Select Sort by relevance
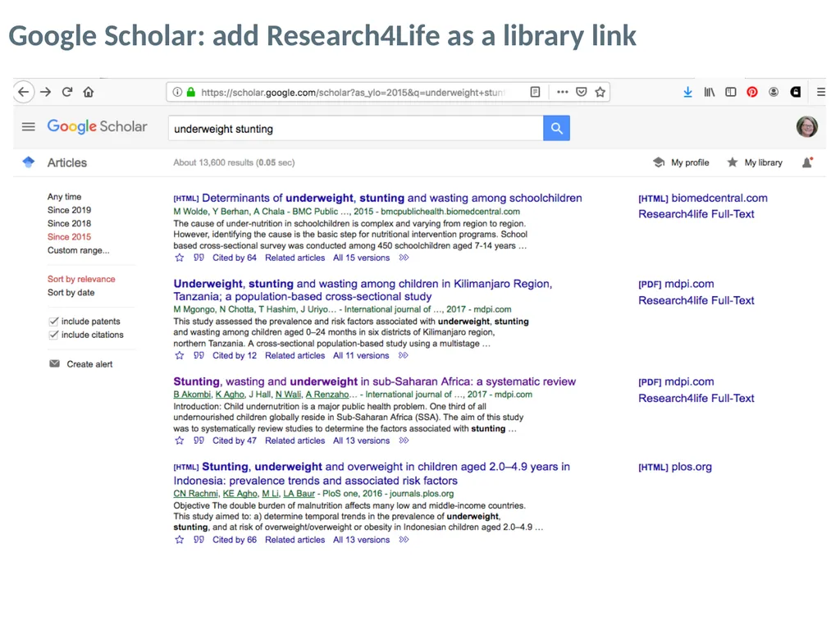The image size is (840, 630). point(81,279)
